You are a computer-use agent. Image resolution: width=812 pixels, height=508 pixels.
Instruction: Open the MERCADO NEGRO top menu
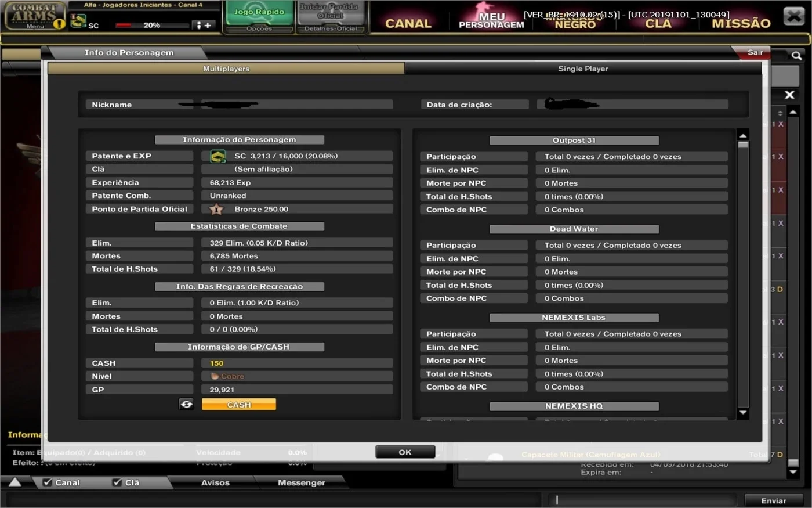pos(575,20)
